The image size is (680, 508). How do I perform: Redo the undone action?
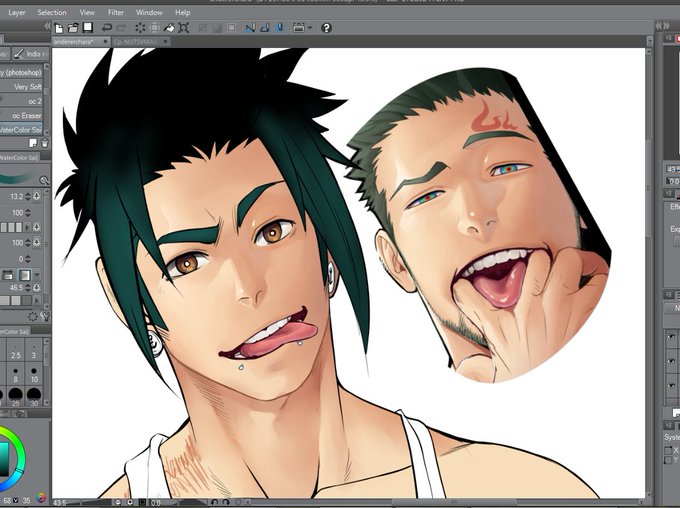click(x=121, y=28)
